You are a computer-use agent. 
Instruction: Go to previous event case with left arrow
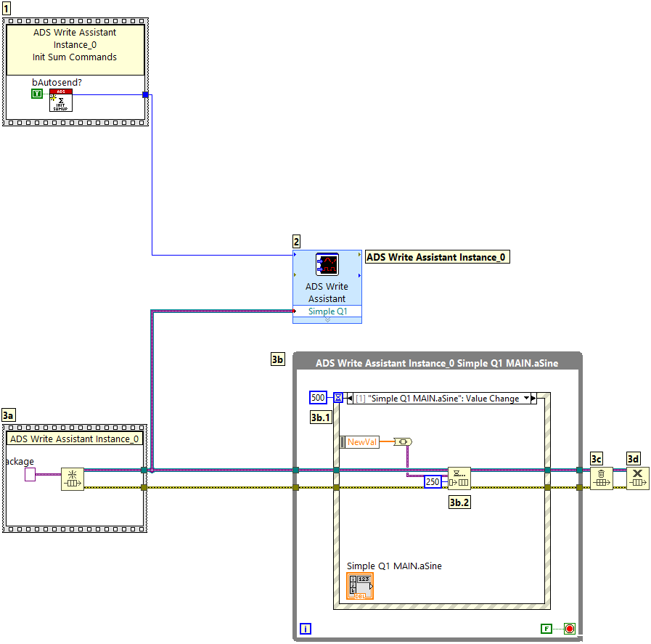coord(350,398)
